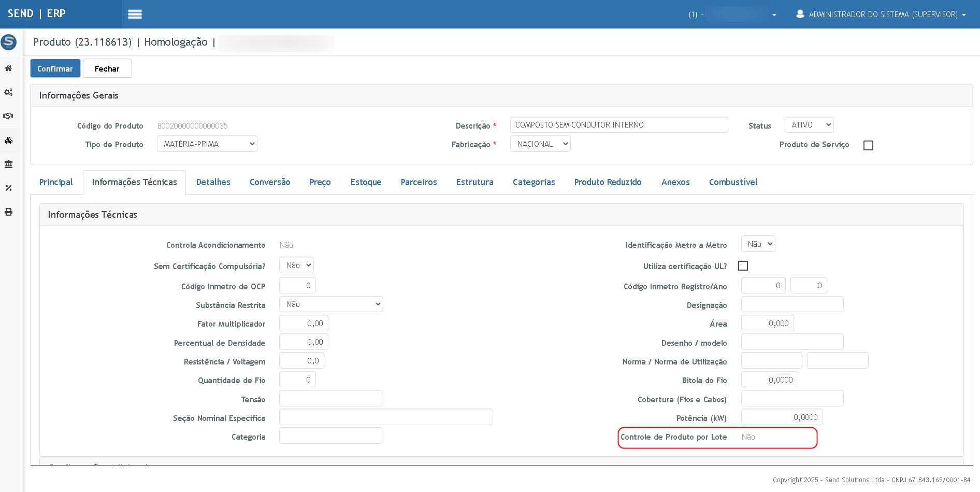Check the Produto de Serviço checkbox
The width and height of the screenshot is (980, 492).
pos(868,146)
